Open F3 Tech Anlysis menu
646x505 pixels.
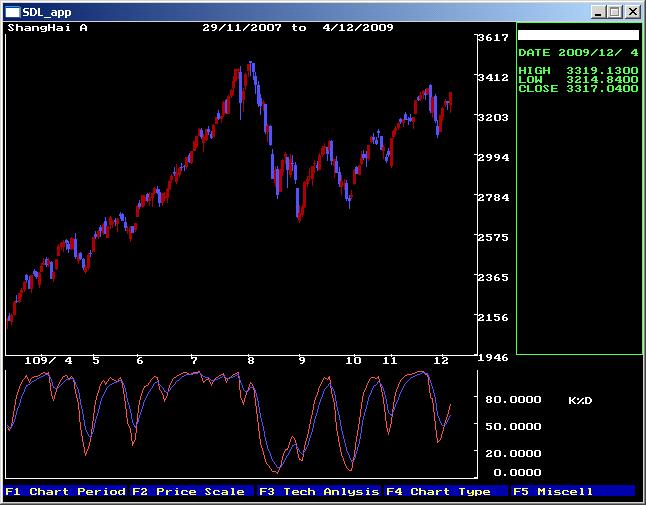point(318,491)
